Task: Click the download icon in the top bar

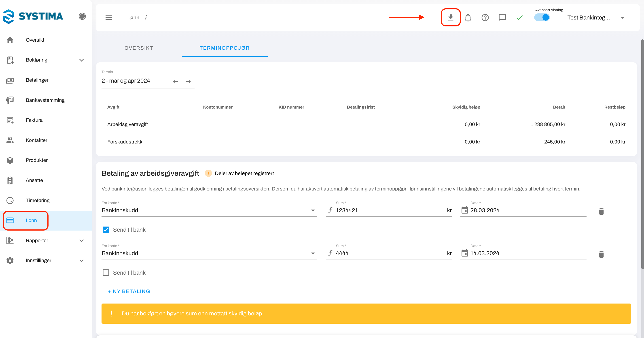Action: 451,17
